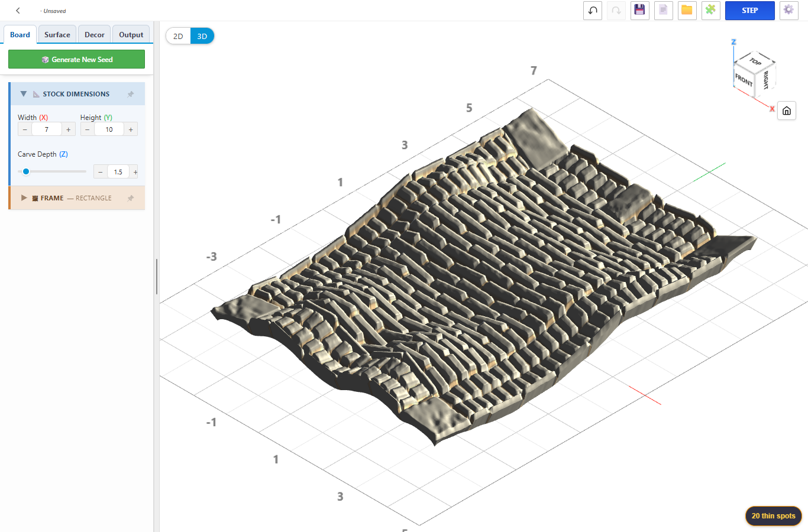Pin the Stock Dimensions section
808x532 pixels.
click(131, 94)
